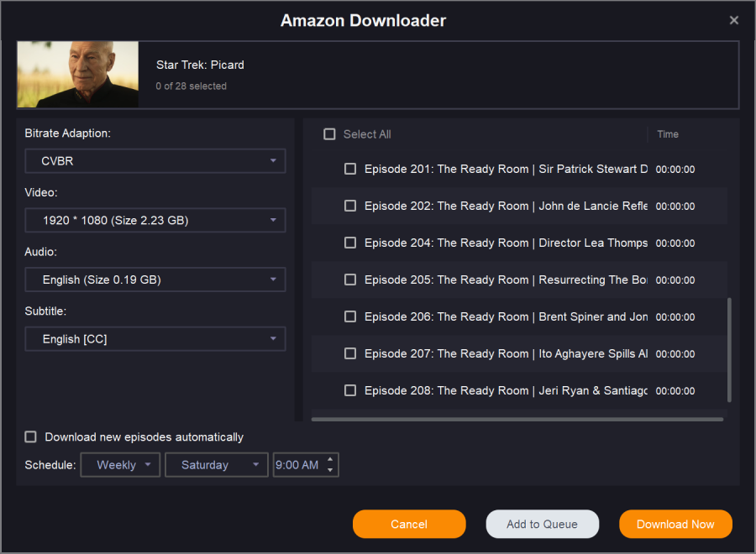Check Episode 201 Sir Patrick Stewart checkbox

pos(350,169)
